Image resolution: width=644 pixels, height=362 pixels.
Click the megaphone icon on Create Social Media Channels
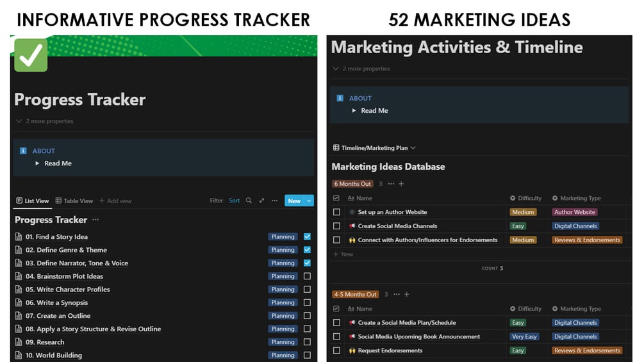[x=352, y=226]
